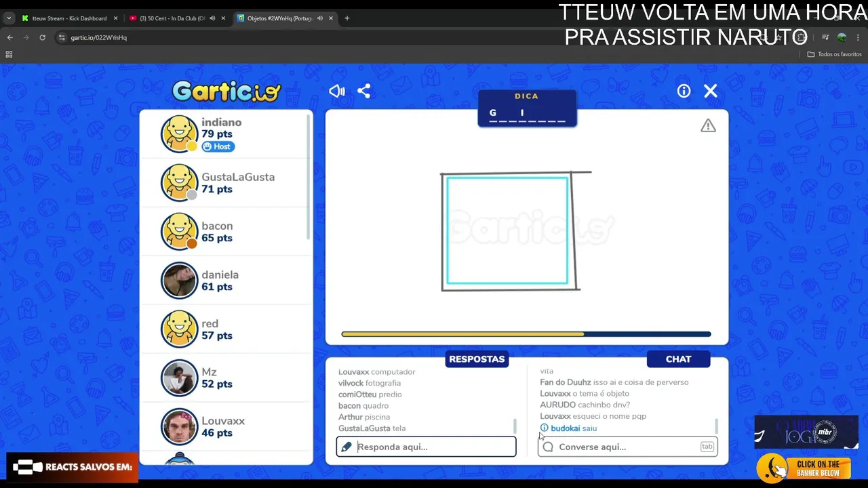Close the Kick Dashboard tab
This screenshot has width=868, height=488.
[115, 18]
